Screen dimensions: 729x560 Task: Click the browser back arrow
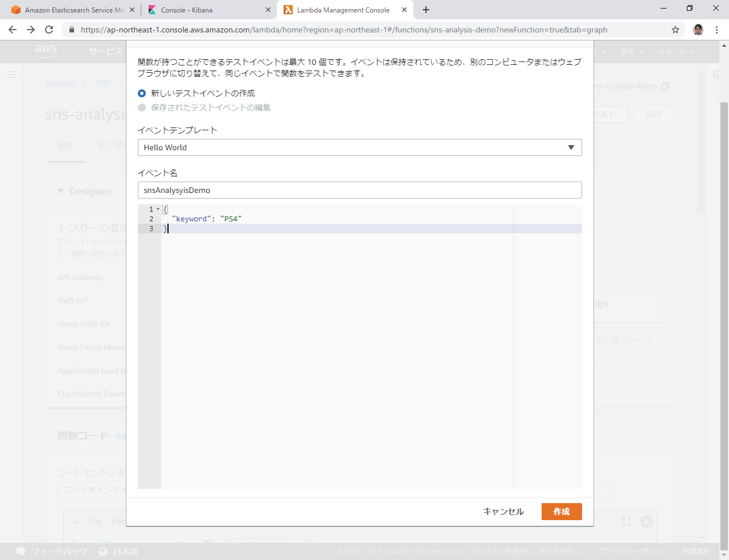13,30
